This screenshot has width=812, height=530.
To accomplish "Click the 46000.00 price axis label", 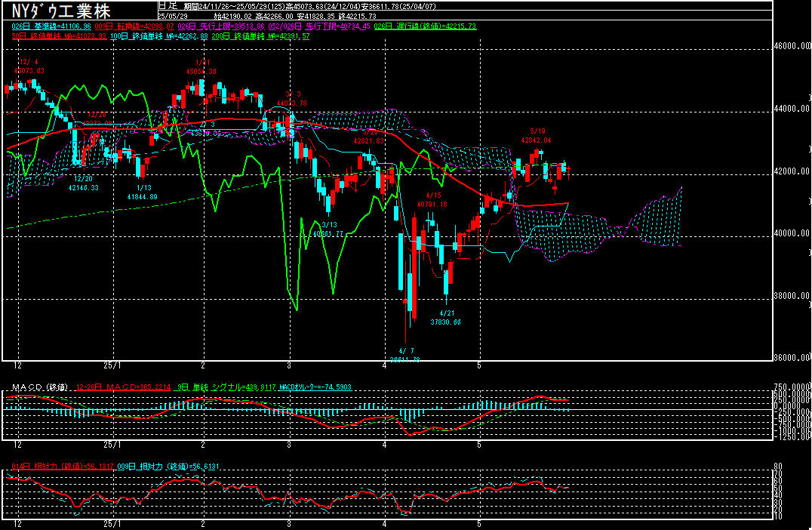I will coord(792,45).
